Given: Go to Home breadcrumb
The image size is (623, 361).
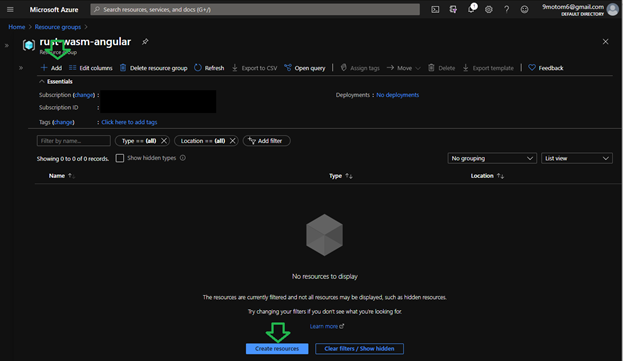Looking at the screenshot, I should (x=17, y=27).
